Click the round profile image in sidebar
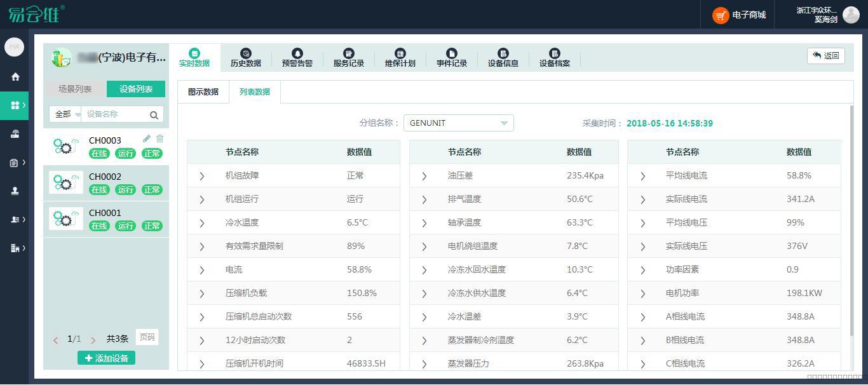Viewport: 868px width, 385px height. [x=14, y=47]
